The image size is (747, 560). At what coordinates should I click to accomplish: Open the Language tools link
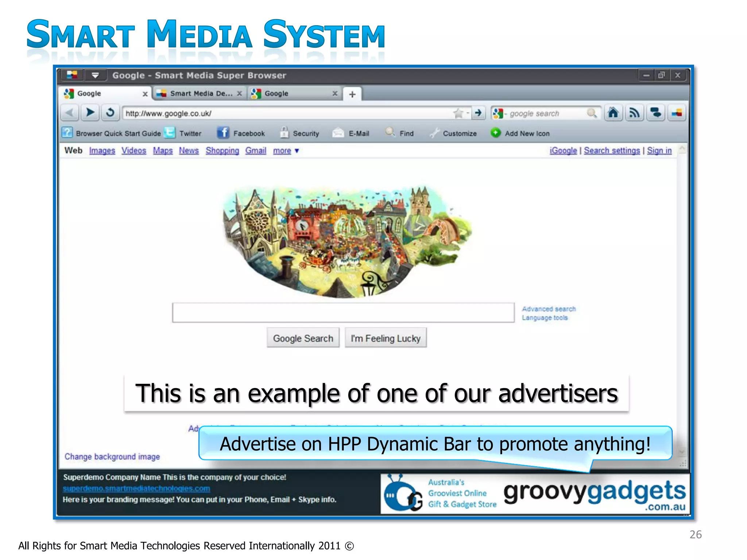pos(545,318)
